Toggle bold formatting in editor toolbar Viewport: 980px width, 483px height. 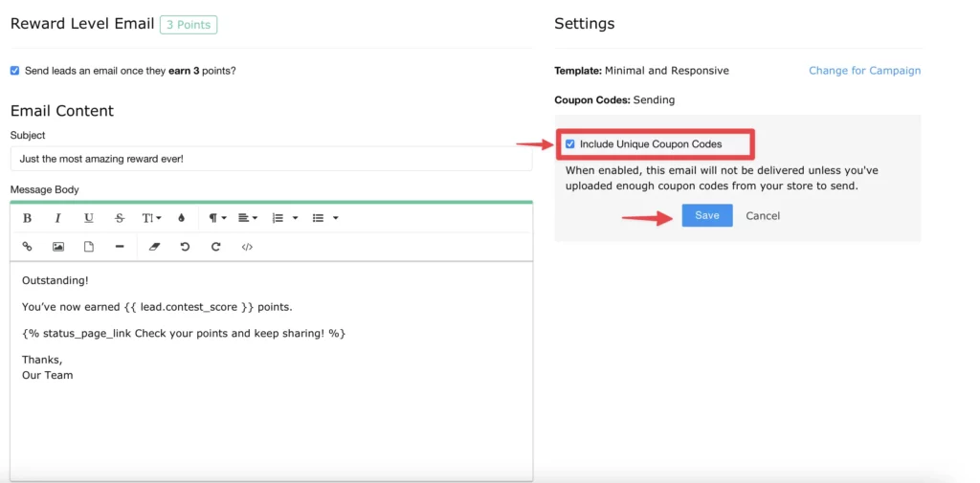pyautogui.click(x=27, y=218)
